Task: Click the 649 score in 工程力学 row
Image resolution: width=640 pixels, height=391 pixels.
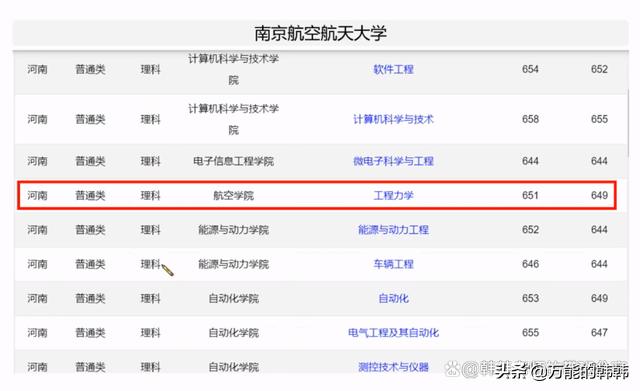Action: pyautogui.click(x=599, y=196)
